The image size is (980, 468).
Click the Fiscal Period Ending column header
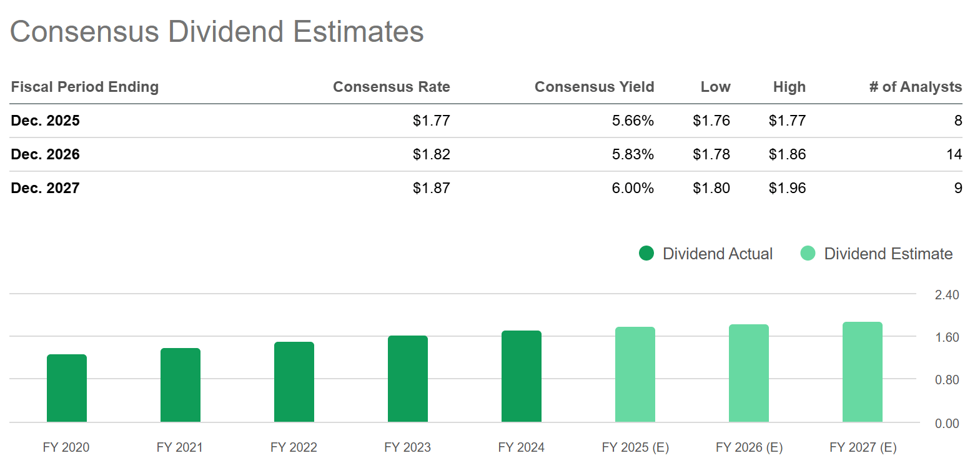(85, 87)
